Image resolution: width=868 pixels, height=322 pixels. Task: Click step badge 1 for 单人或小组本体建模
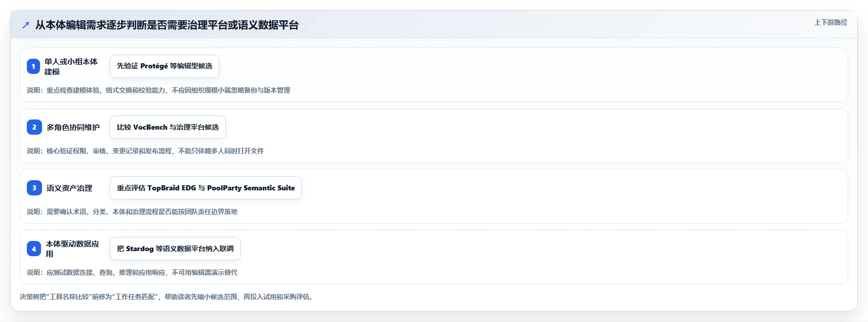33,66
